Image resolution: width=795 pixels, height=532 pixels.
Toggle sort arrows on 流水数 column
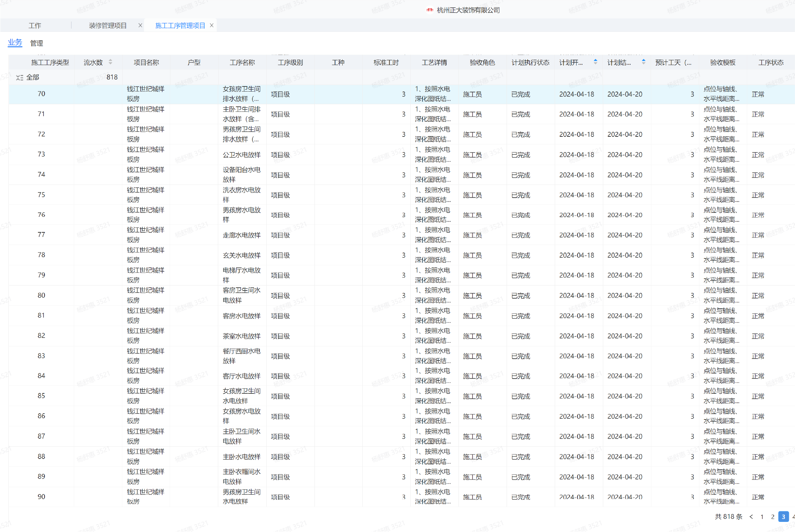110,62
